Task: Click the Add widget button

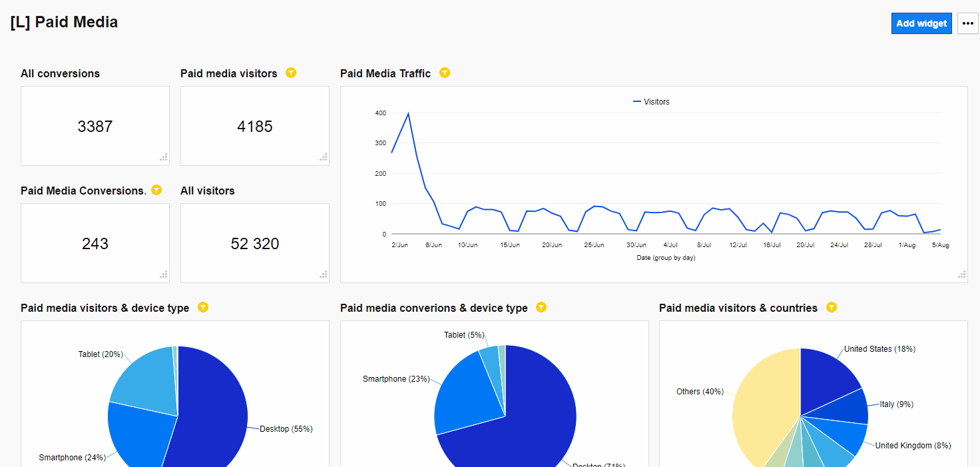Action: point(921,23)
